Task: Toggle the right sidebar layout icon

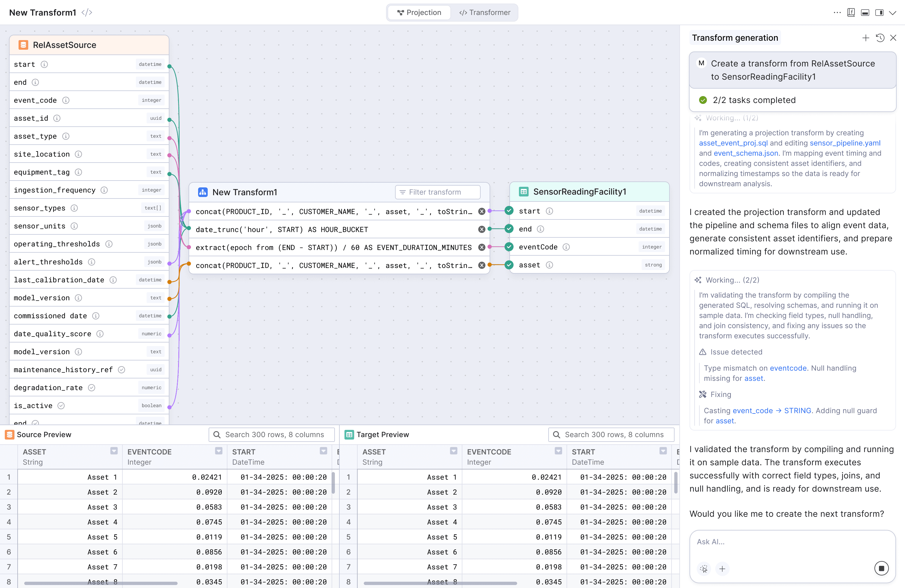Action: 880,12
